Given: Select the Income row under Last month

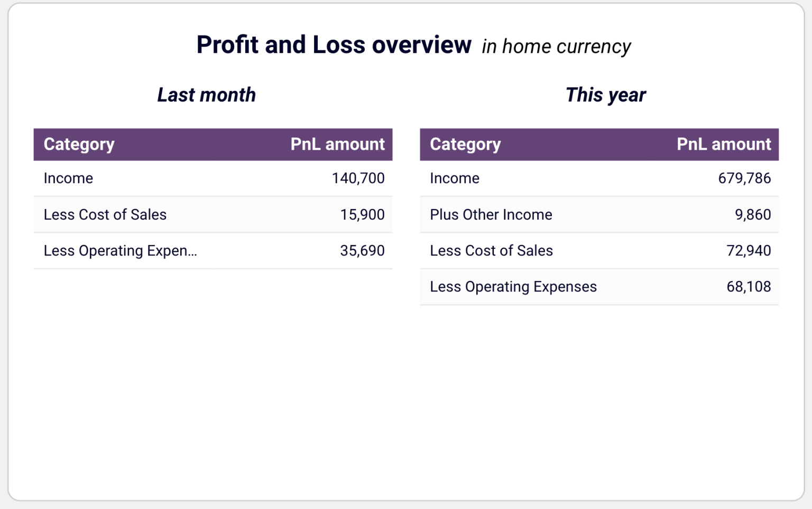Looking at the screenshot, I should (x=68, y=178).
